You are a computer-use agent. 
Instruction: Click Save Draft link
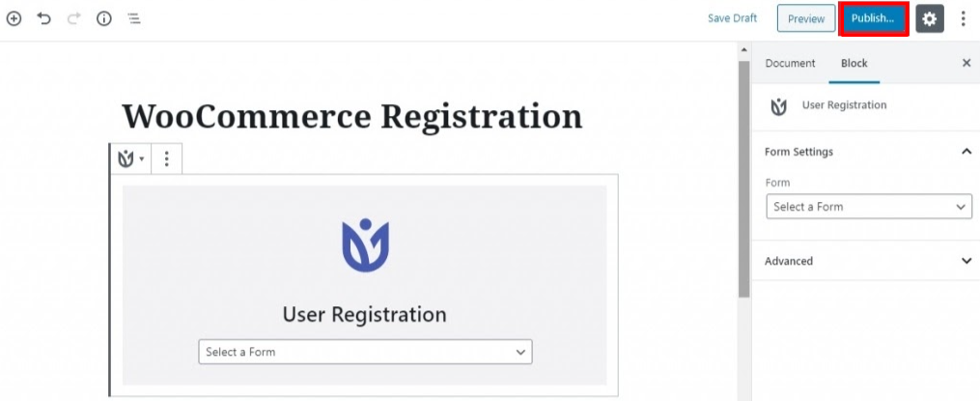coord(732,18)
